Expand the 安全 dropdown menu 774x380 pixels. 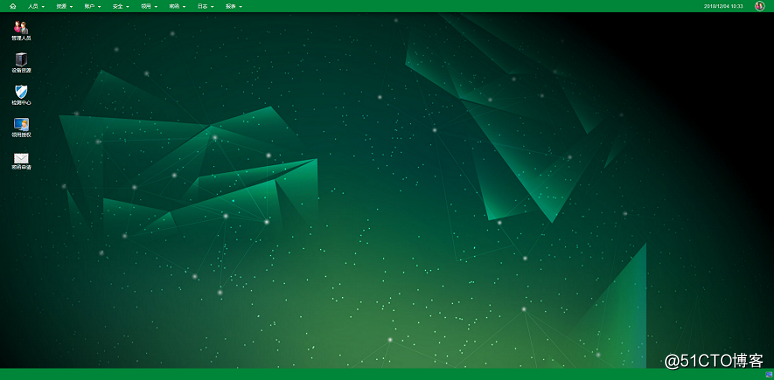(x=120, y=6)
